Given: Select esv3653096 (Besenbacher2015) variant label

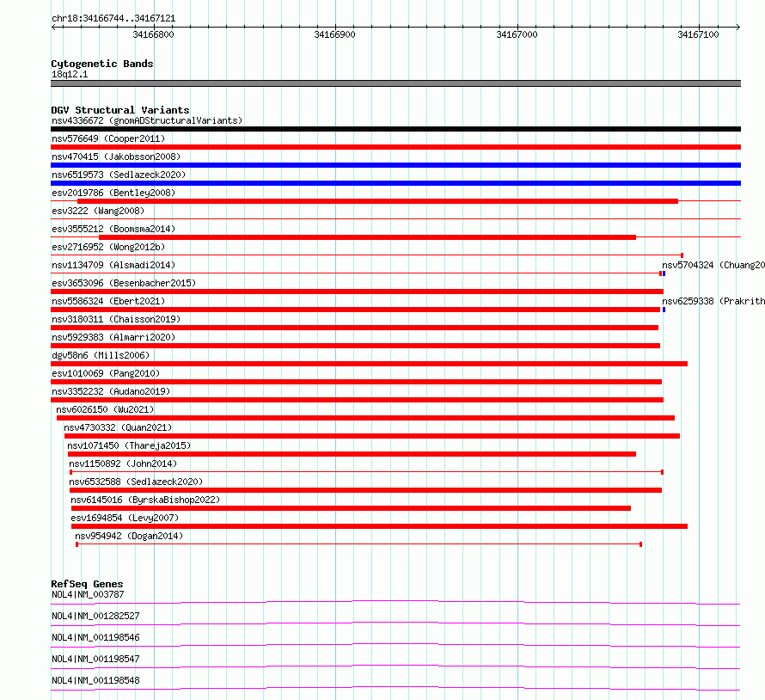Looking at the screenshot, I should click(124, 283).
